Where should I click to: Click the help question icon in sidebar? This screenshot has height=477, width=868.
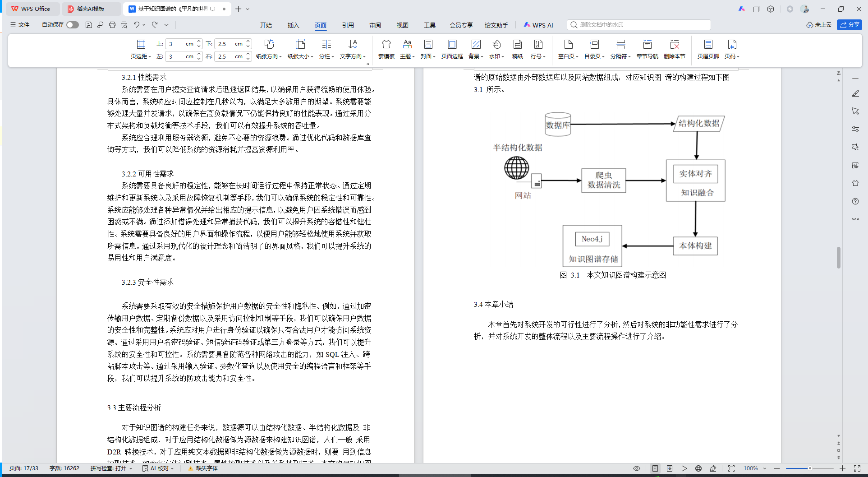click(x=855, y=201)
